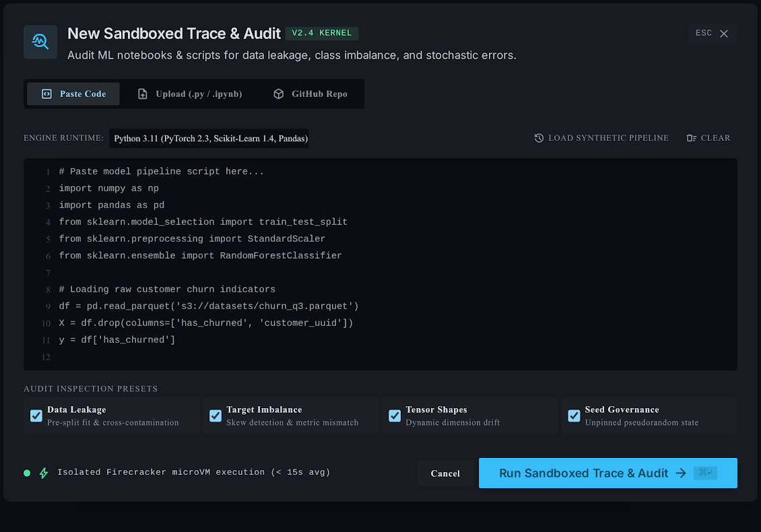Click the Cancel button

445,473
